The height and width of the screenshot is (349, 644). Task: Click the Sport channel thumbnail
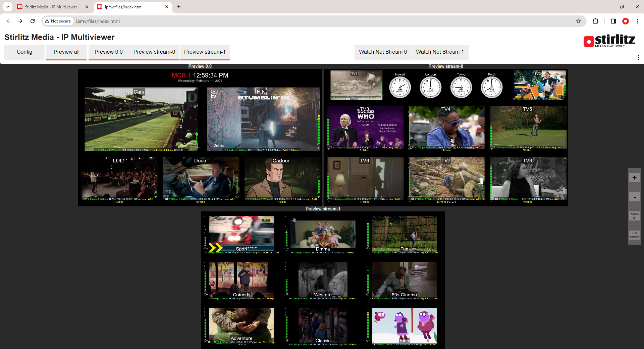(x=241, y=234)
